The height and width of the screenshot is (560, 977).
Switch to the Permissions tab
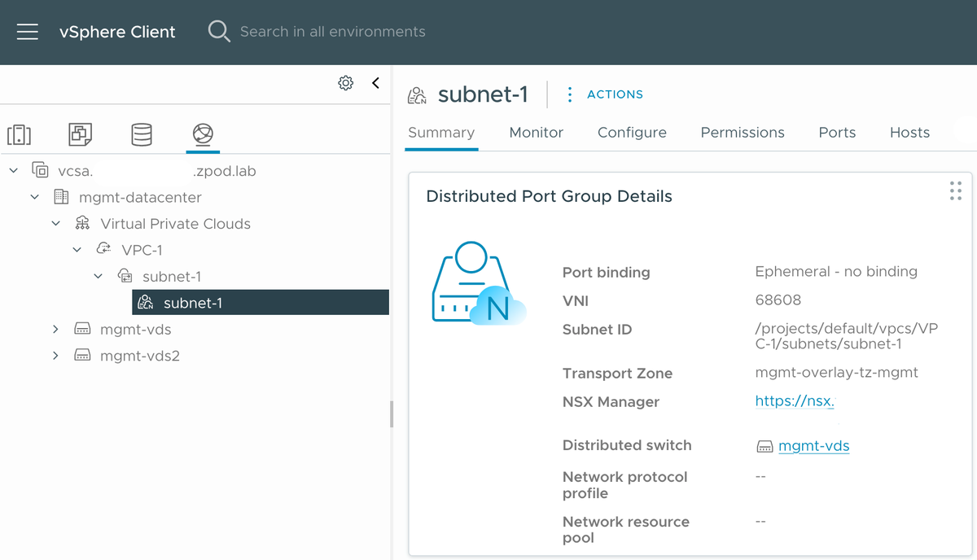click(x=743, y=133)
